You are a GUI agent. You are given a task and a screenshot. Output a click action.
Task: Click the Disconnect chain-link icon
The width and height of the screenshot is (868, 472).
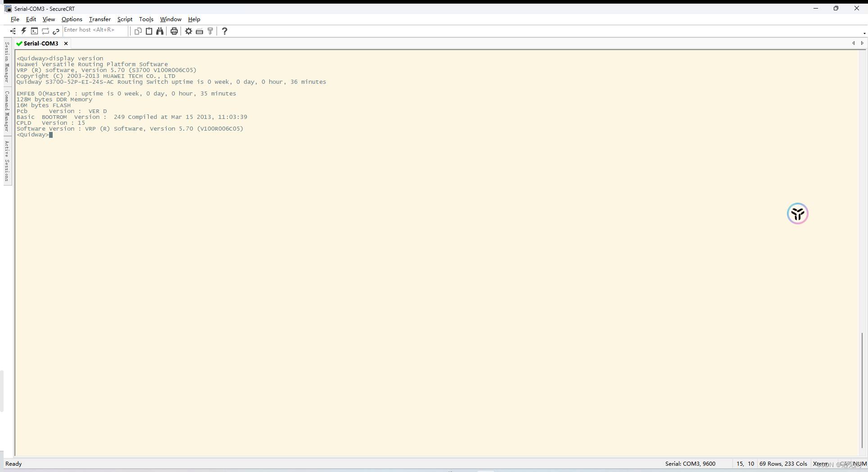(56, 31)
